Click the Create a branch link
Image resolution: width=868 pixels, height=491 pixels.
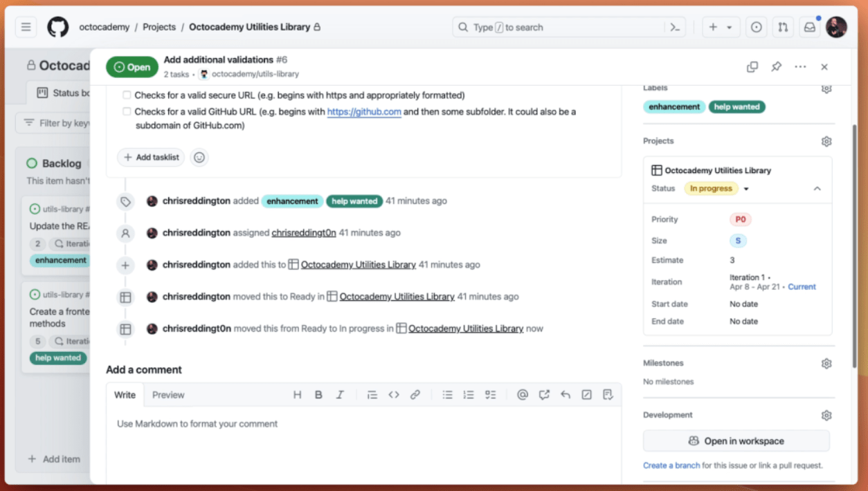click(x=671, y=465)
